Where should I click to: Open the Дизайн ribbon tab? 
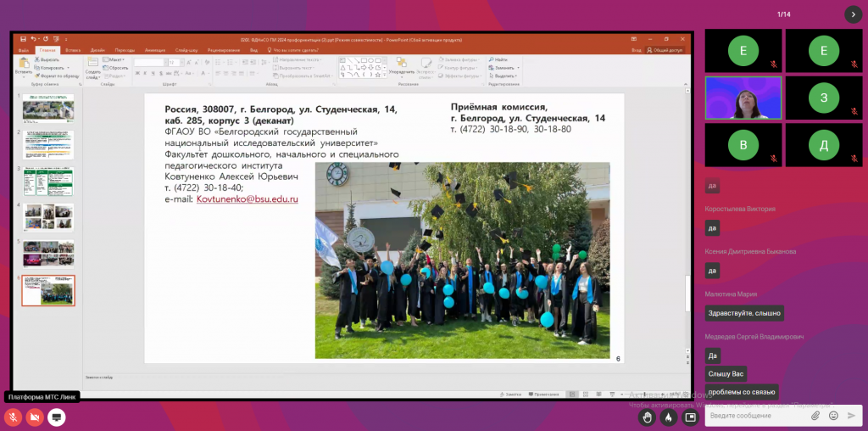pyautogui.click(x=98, y=50)
